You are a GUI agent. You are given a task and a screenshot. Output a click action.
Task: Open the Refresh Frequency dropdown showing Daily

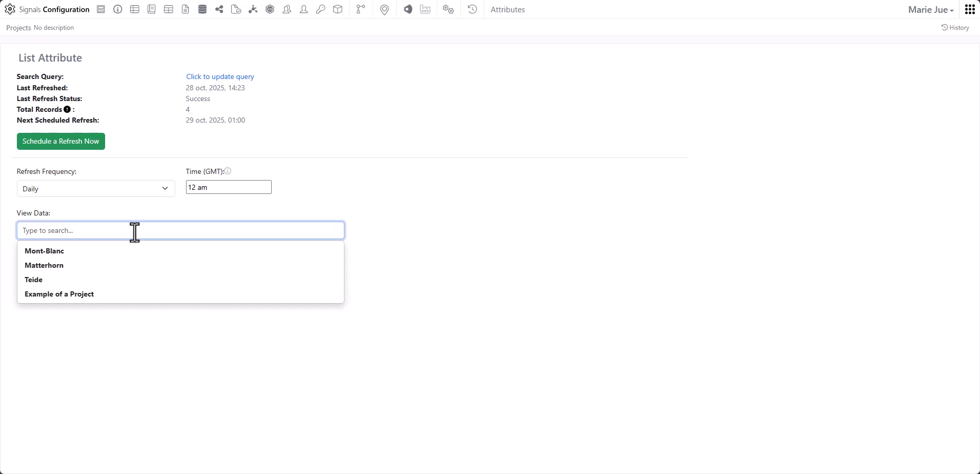point(95,188)
